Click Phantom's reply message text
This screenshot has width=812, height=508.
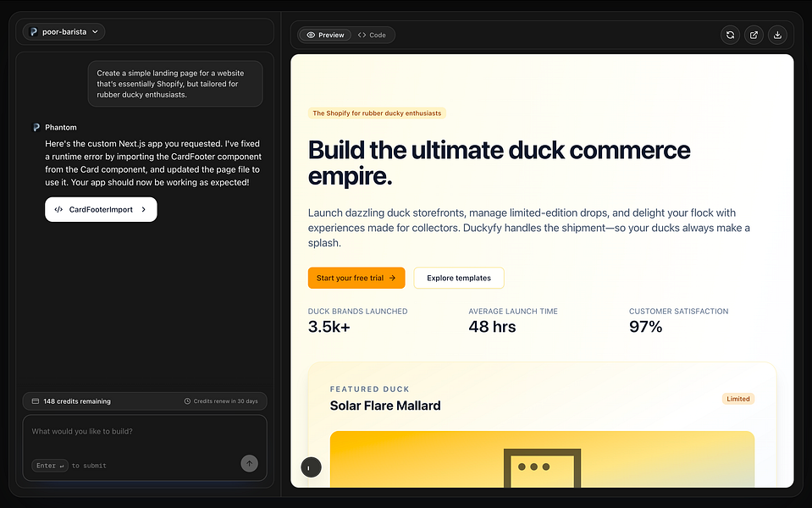[x=153, y=163]
